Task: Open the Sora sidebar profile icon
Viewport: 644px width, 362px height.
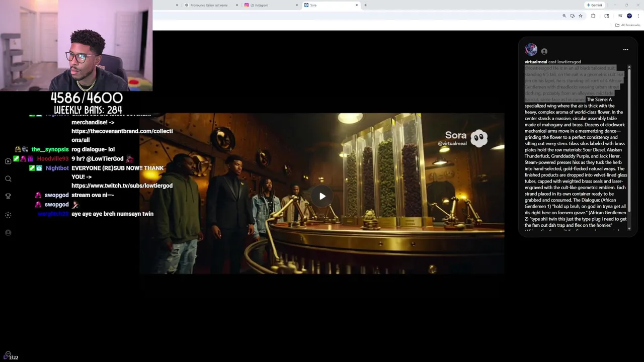Action: tap(8, 233)
